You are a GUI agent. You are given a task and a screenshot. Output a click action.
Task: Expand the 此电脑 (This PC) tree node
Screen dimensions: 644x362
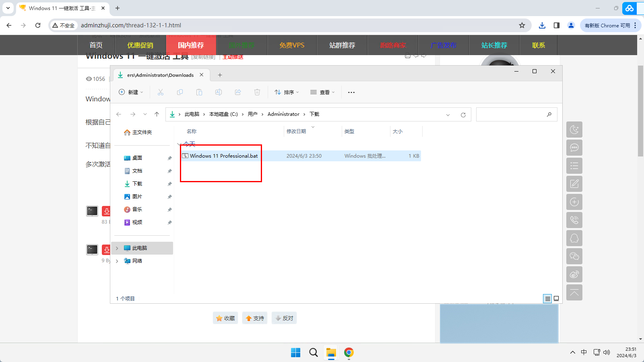coord(117,248)
